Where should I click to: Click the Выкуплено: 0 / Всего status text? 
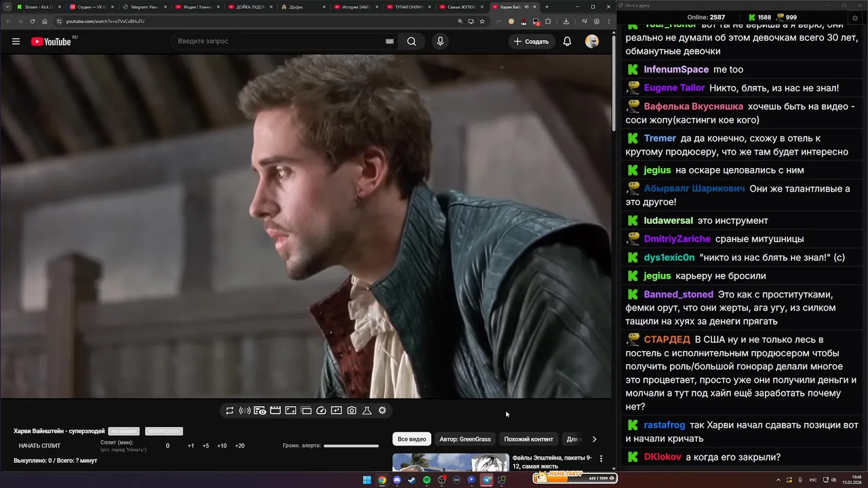coord(56,461)
